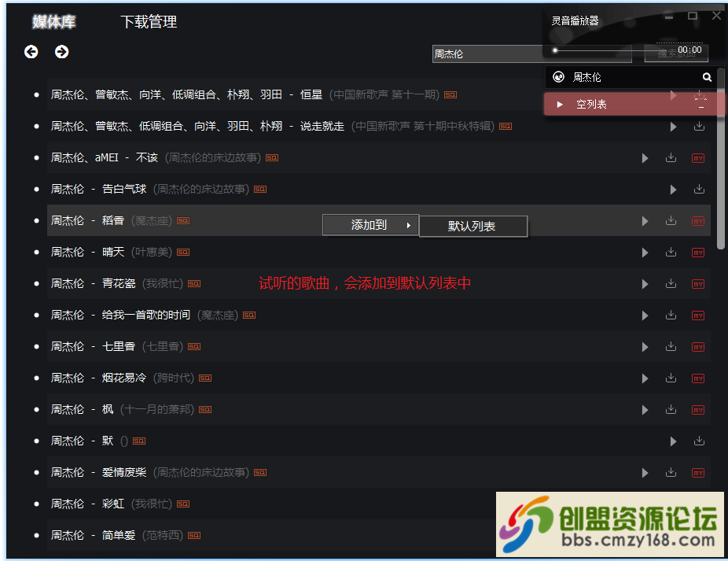Download the song 说走就走
Image resolution: width=728 pixels, height=561 pixels.
[x=699, y=126]
